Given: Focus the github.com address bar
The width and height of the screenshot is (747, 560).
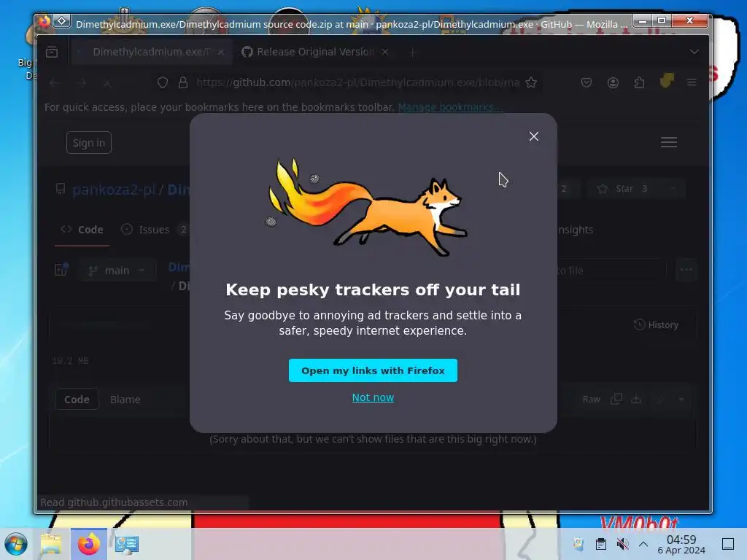Looking at the screenshot, I should tap(357, 82).
